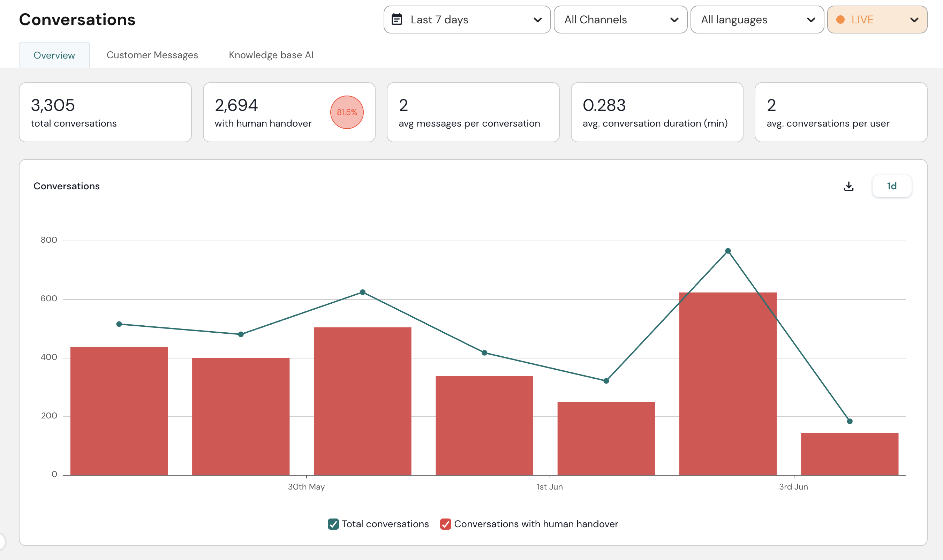Open the Knowledge base AI tab
The height and width of the screenshot is (560, 943).
point(271,55)
